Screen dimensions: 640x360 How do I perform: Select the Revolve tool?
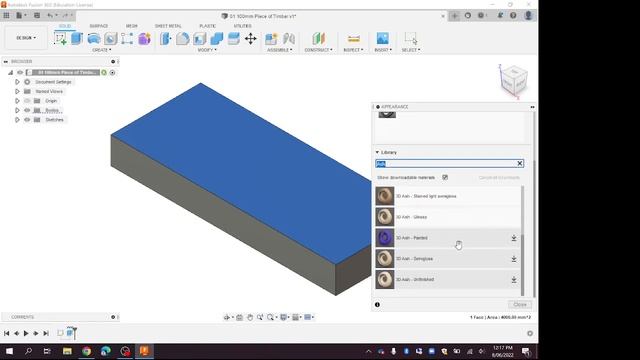pyautogui.click(x=94, y=39)
